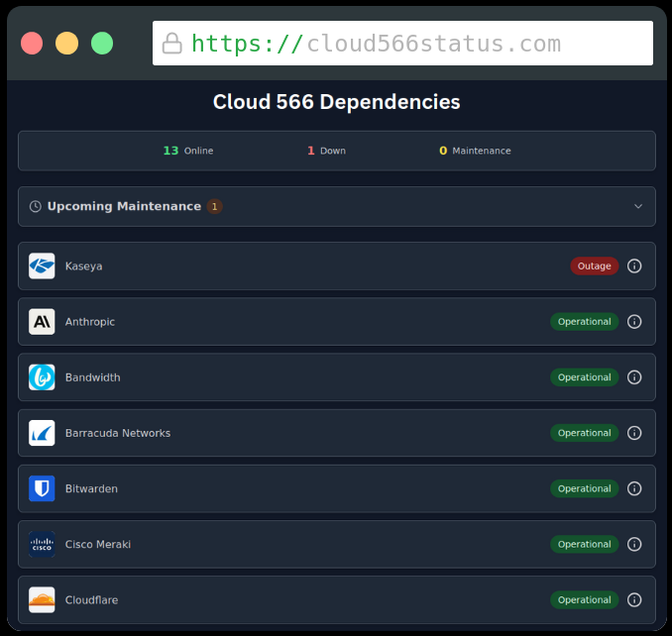This screenshot has height=636, width=672.
Task: Click the padlock icon in address bar
Action: (x=172, y=44)
